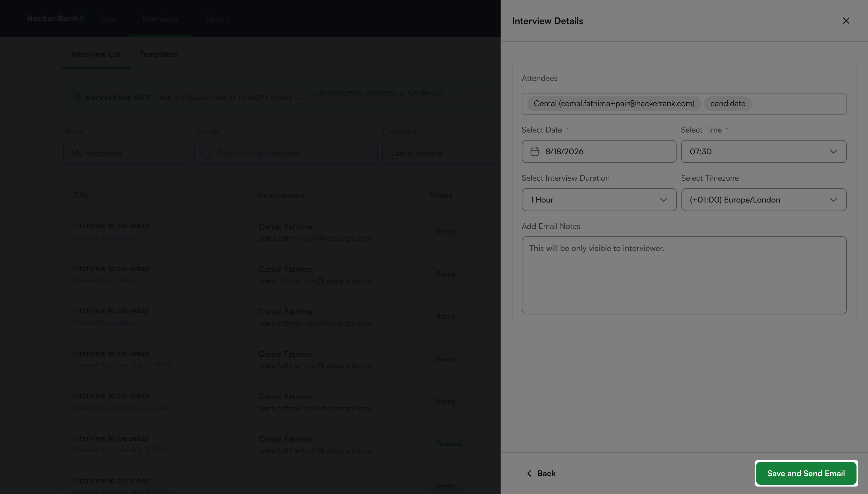The width and height of the screenshot is (868, 494).
Task: Click the Status column header
Action: 440,195
